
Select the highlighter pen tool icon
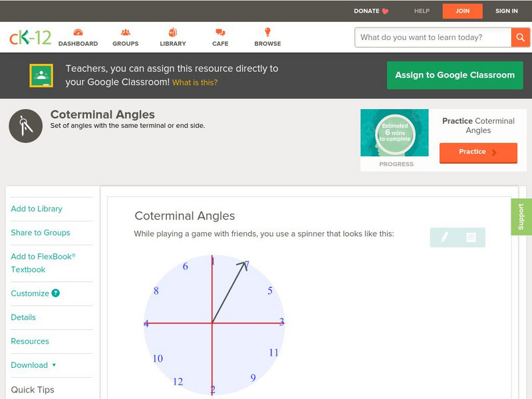coord(444,237)
